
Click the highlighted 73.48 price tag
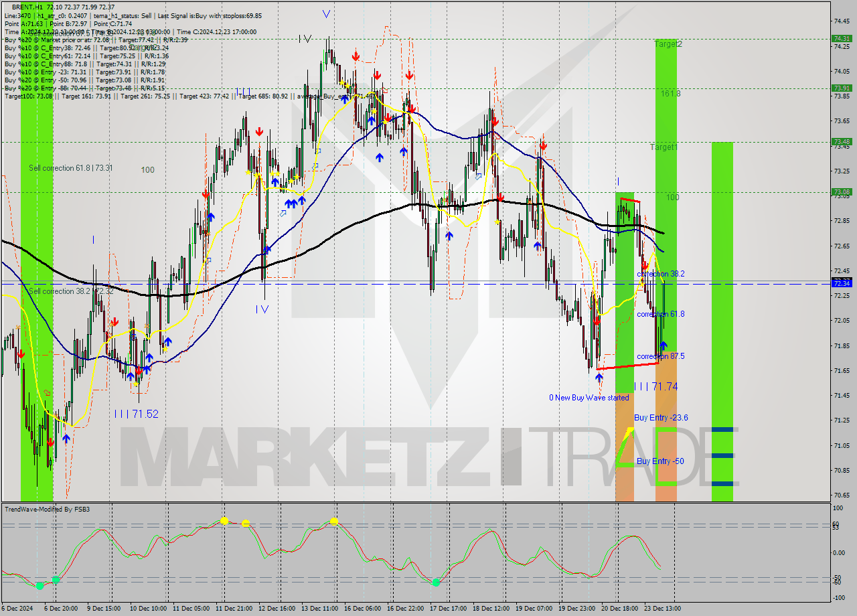[x=842, y=141]
